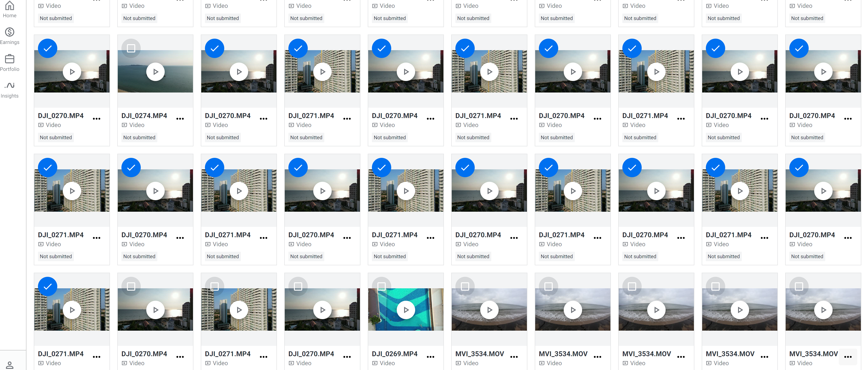Tick the checkbox on DJI_0269.MP4 pool video

click(381, 286)
